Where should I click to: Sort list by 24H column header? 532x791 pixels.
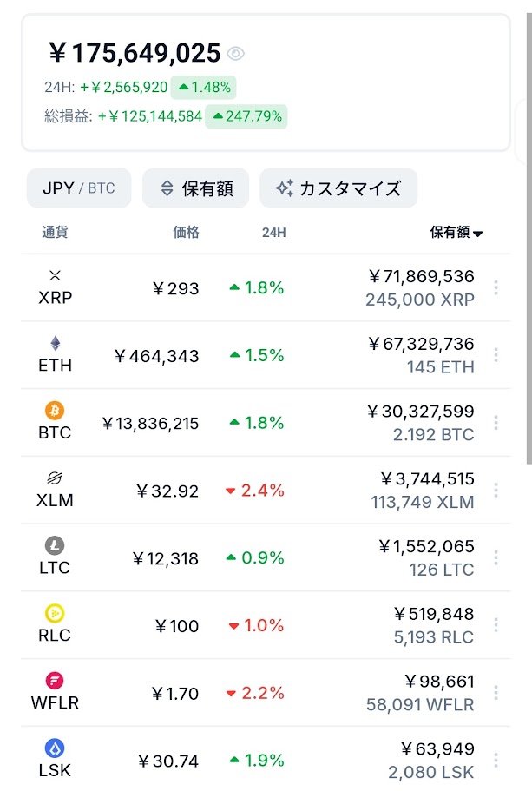[273, 232]
